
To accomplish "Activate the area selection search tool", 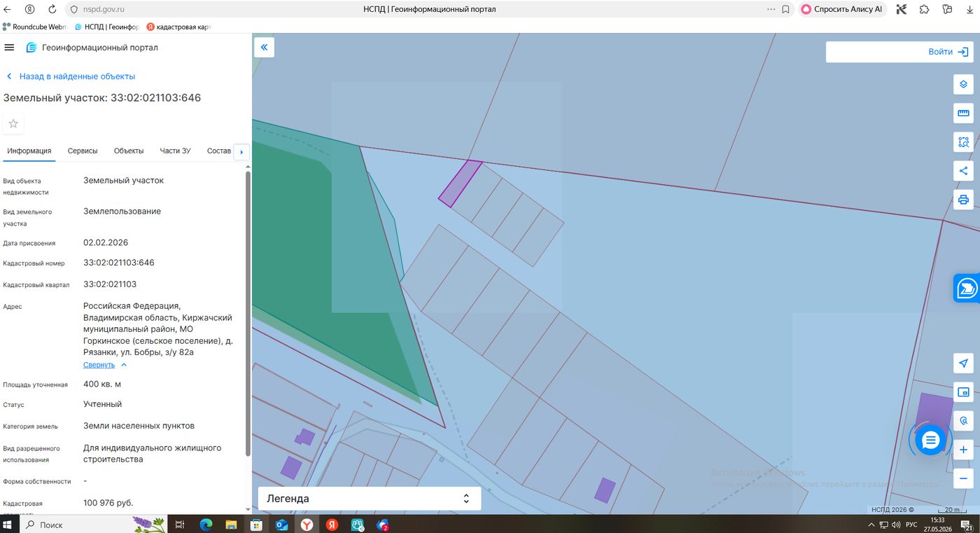I will [963, 142].
